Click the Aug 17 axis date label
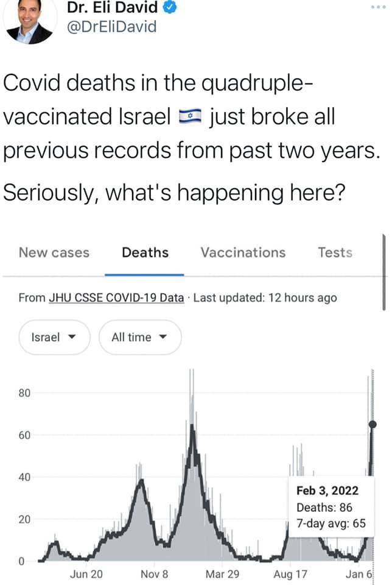The height and width of the screenshot is (585, 392). (x=290, y=574)
